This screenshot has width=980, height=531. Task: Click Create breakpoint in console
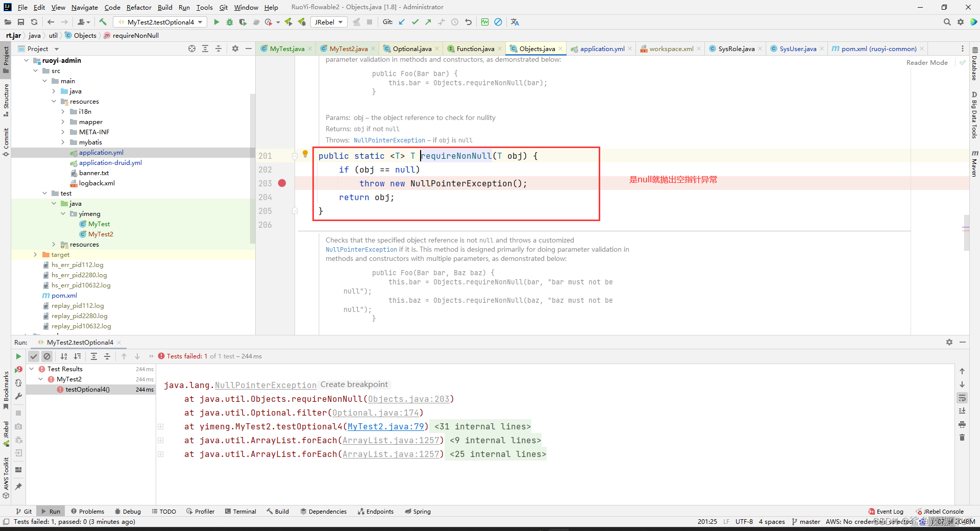click(x=354, y=384)
